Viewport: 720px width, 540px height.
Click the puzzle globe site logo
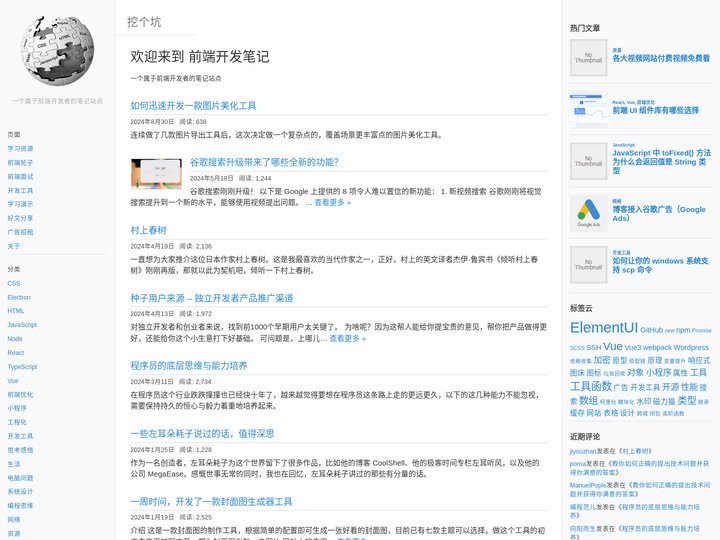click(x=57, y=51)
